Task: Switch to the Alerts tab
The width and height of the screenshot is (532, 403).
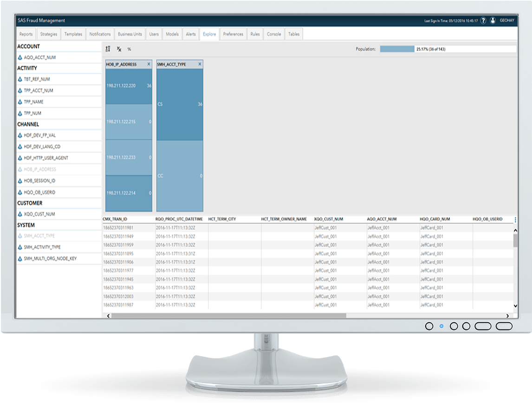Action: click(x=191, y=34)
